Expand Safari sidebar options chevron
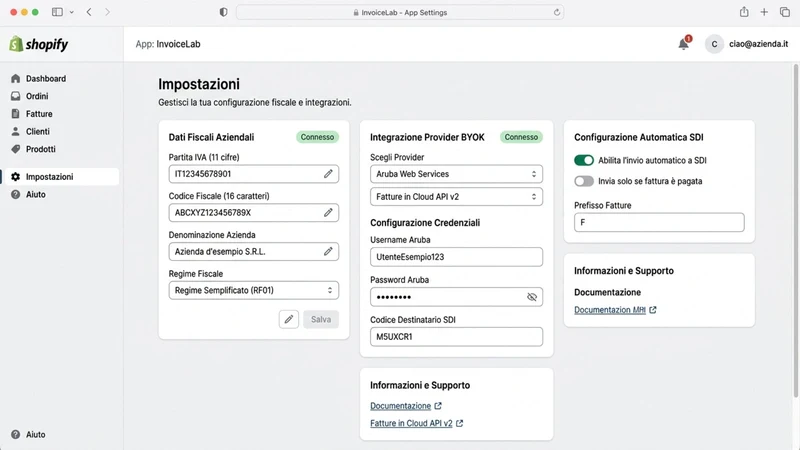The image size is (800, 450). [71, 12]
